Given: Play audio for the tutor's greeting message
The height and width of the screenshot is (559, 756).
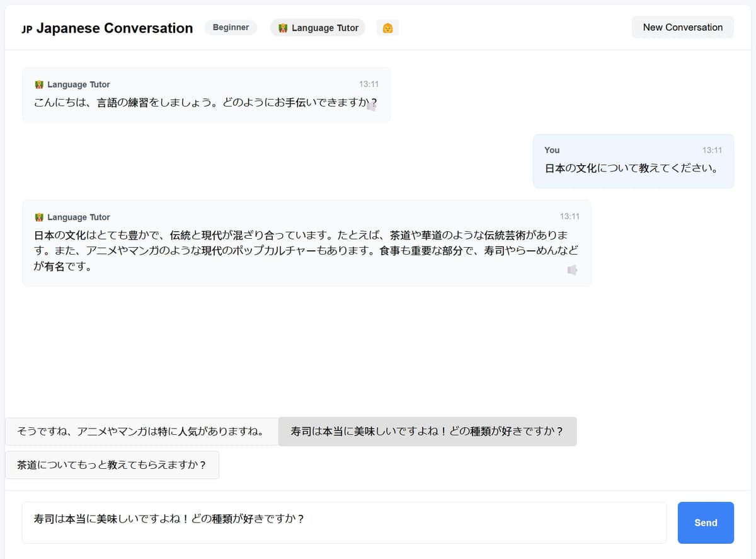Looking at the screenshot, I should click(372, 107).
